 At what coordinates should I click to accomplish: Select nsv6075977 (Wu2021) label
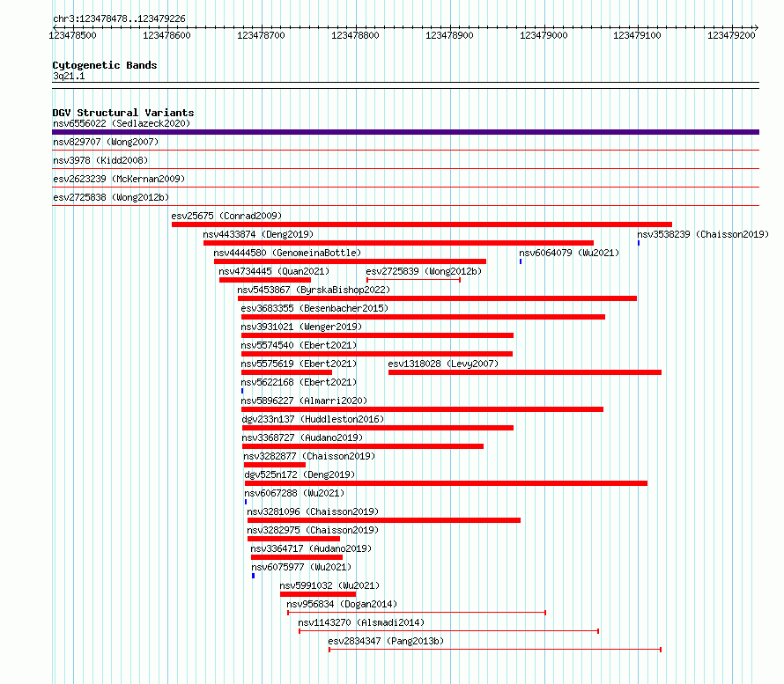[301, 567]
